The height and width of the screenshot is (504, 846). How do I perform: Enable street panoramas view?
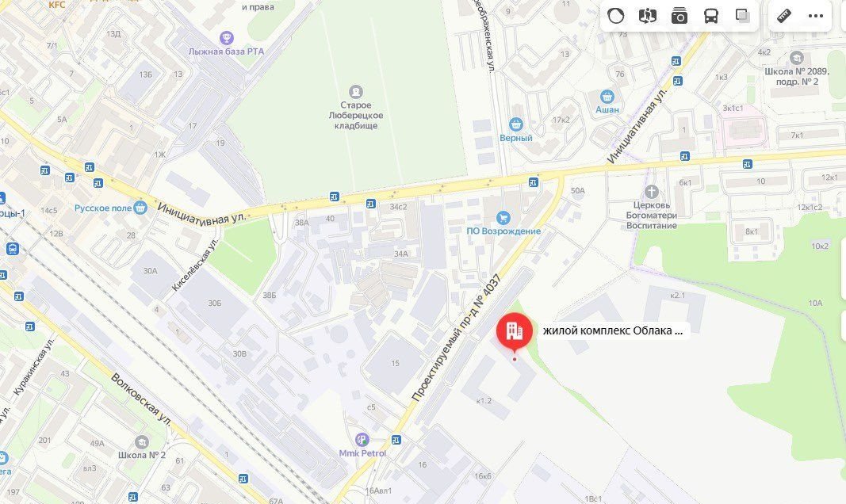(648, 16)
